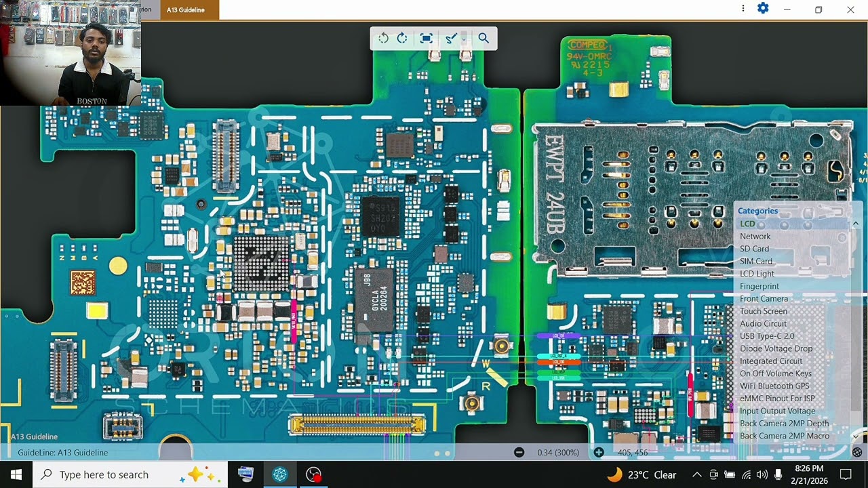Click the orange LCD signal marker on board
Image resolution: width=868 pixels, height=488 pixels.
[558, 363]
